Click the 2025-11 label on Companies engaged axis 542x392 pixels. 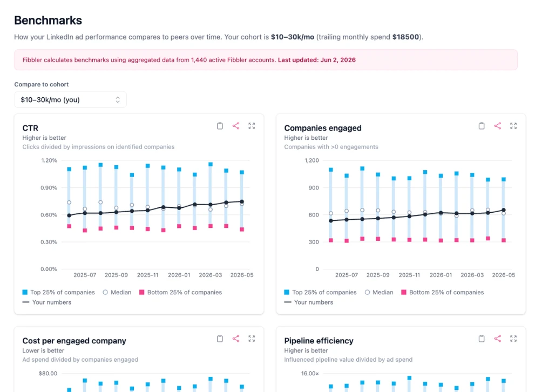click(x=409, y=275)
